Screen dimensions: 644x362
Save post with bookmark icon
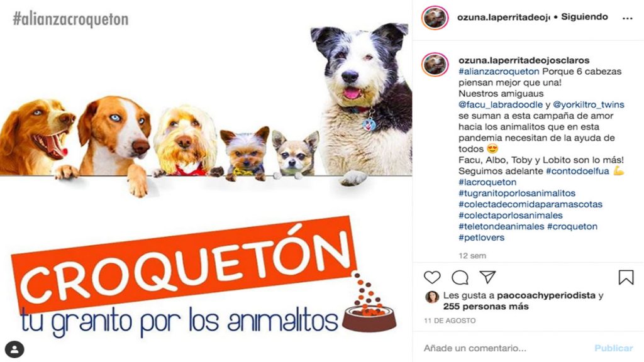click(x=626, y=277)
